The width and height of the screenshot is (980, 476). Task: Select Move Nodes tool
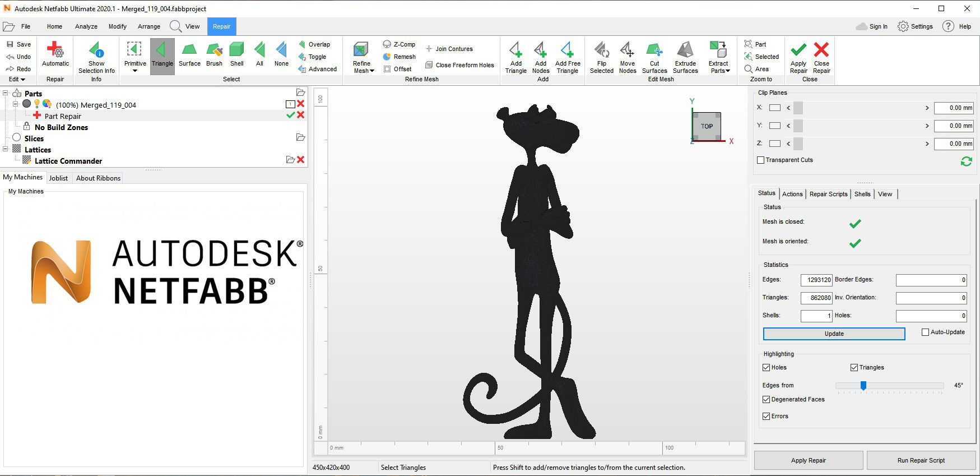[x=628, y=57]
